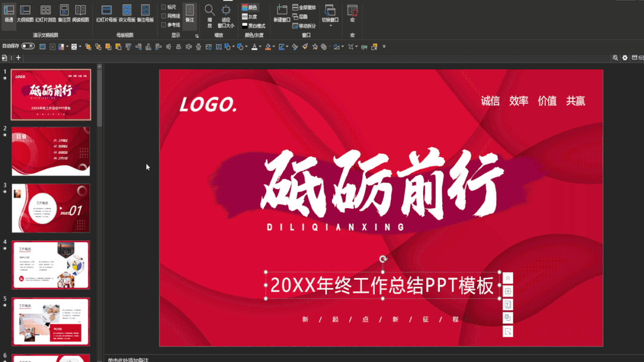Select slide 3 PART 01 thumbnail
The height and width of the screenshot is (362, 644).
51,208
